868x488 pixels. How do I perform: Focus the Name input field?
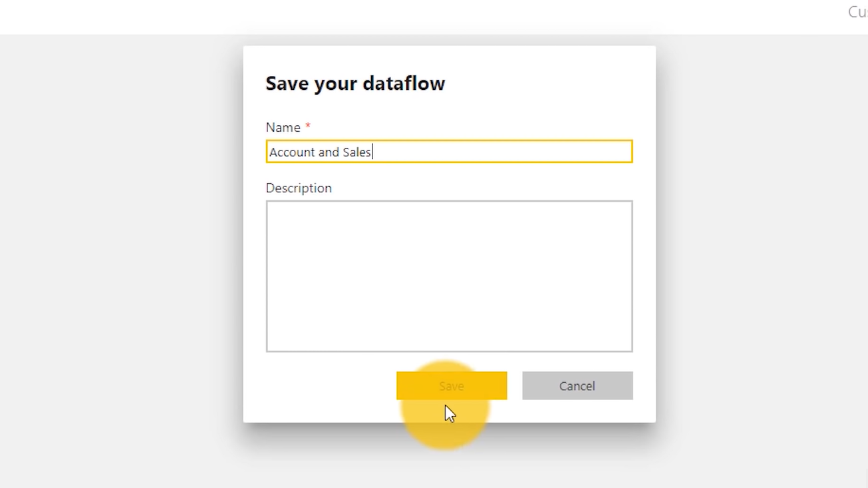[449, 152]
